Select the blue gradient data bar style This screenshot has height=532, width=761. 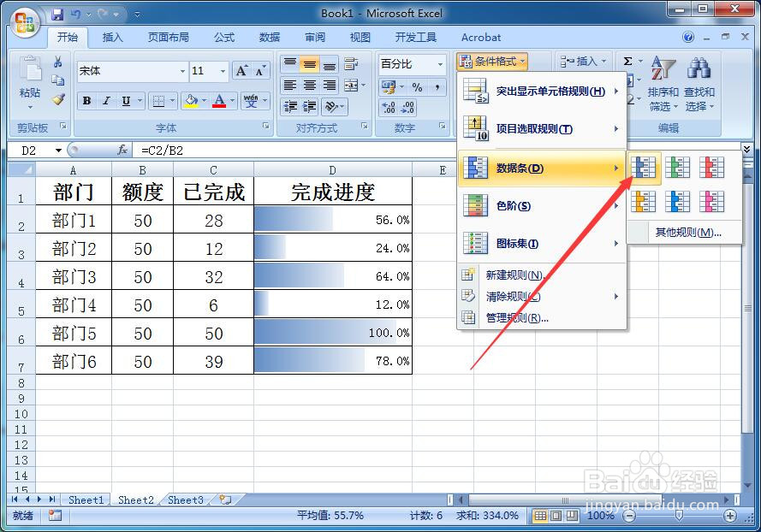pos(643,168)
